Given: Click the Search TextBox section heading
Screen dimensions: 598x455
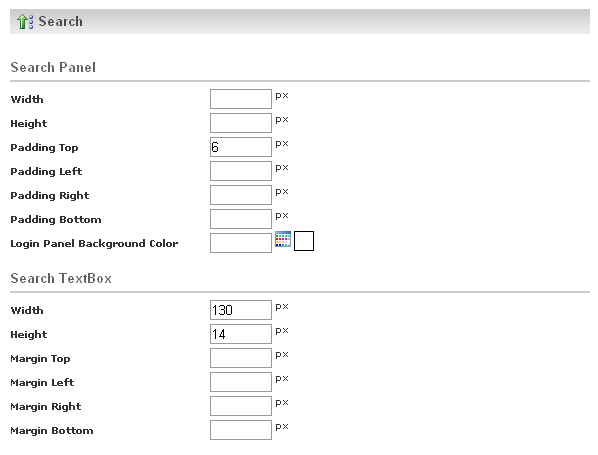Looking at the screenshot, I should point(61,278).
